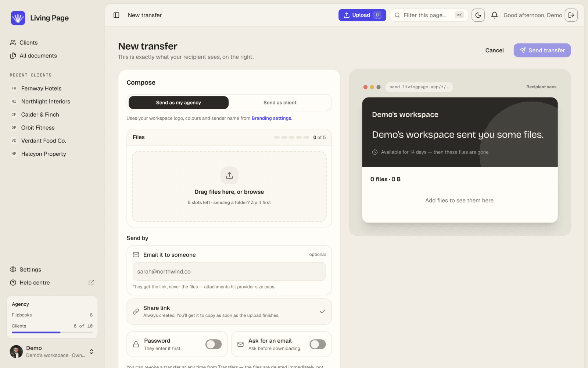Click the Files slots progress indicator
The image size is (588, 368).
[x=291, y=137]
